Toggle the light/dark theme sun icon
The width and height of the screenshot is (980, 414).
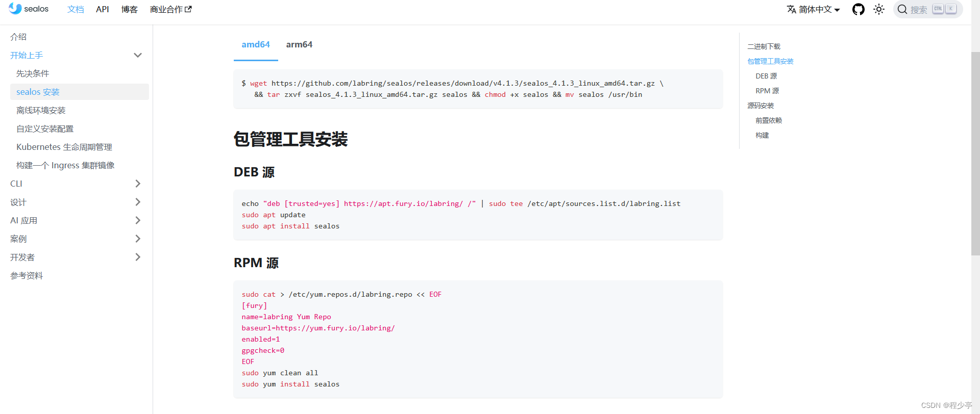point(879,9)
